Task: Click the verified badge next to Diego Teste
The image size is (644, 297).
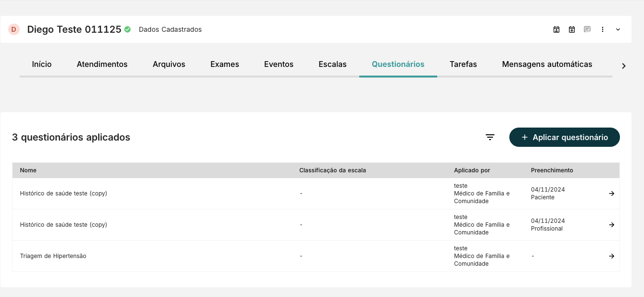Action: click(x=127, y=29)
